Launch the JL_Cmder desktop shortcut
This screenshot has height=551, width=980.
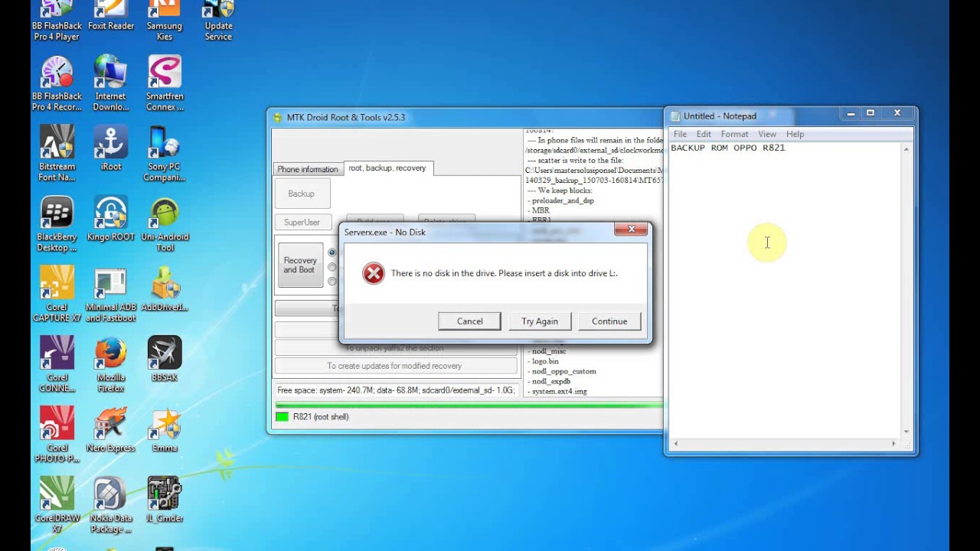[165, 500]
